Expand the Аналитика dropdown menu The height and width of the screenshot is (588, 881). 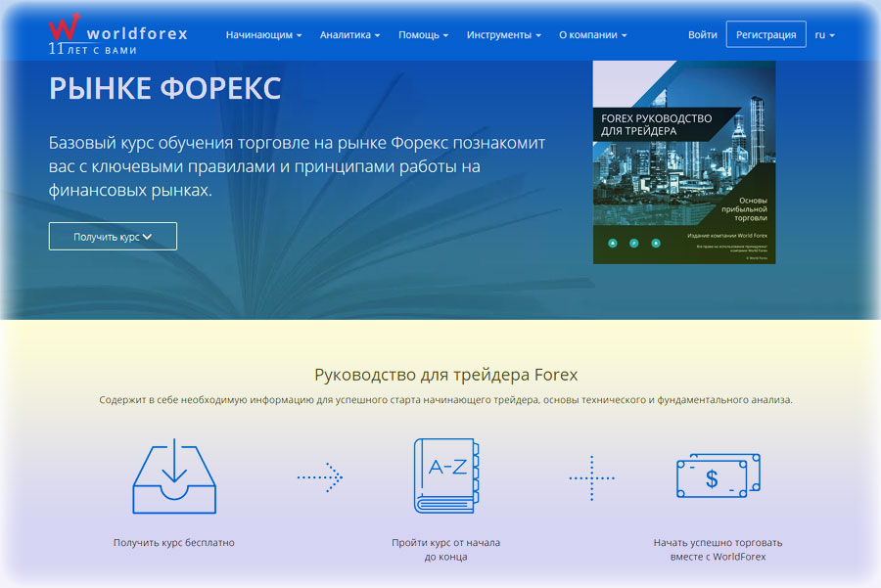(349, 35)
